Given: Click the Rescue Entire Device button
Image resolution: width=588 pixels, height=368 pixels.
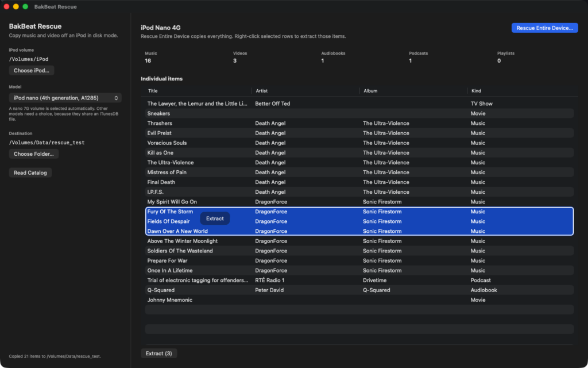Looking at the screenshot, I should (544, 28).
